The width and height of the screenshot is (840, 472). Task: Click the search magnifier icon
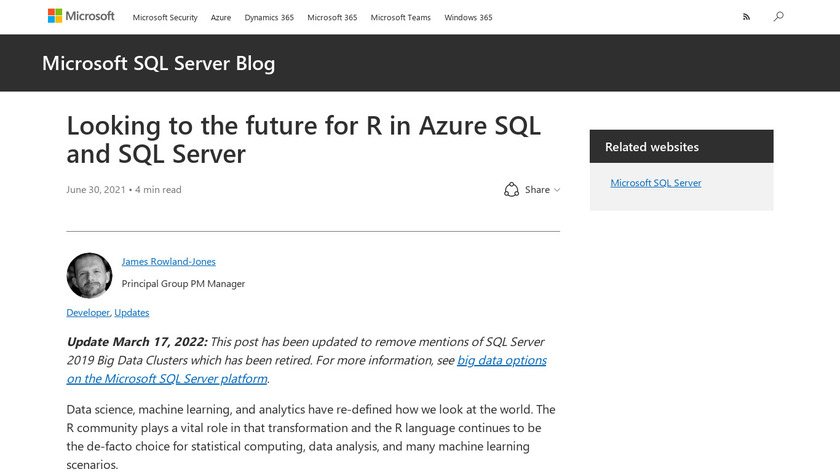point(778,16)
